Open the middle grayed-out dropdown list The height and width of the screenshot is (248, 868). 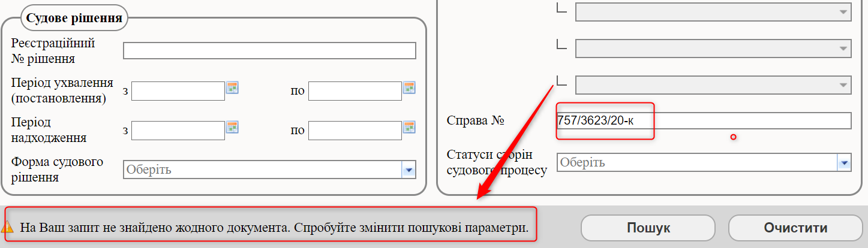[x=713, y=49]
